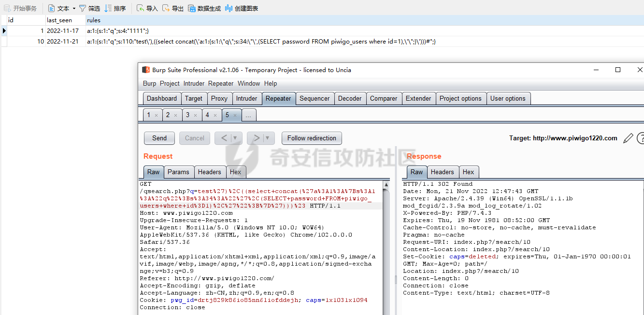Select the Repeater tool tab
Image resolution: width=644 pixels, height=315 pixels.
278,98
